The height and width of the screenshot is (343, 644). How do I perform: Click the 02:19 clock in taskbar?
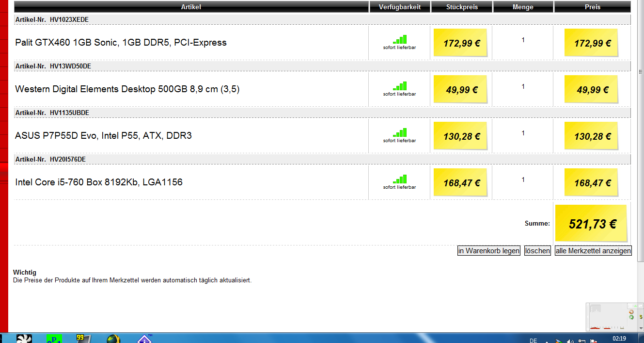tap(619, 339)
